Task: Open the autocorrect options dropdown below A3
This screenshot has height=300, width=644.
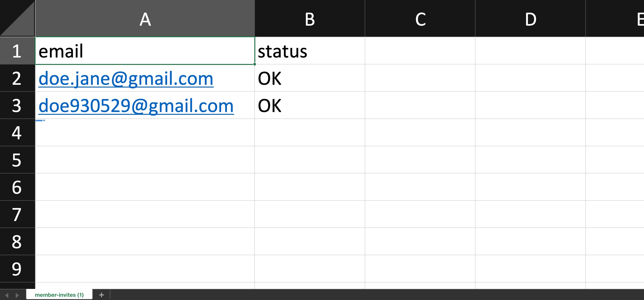Action: [40, 121]
